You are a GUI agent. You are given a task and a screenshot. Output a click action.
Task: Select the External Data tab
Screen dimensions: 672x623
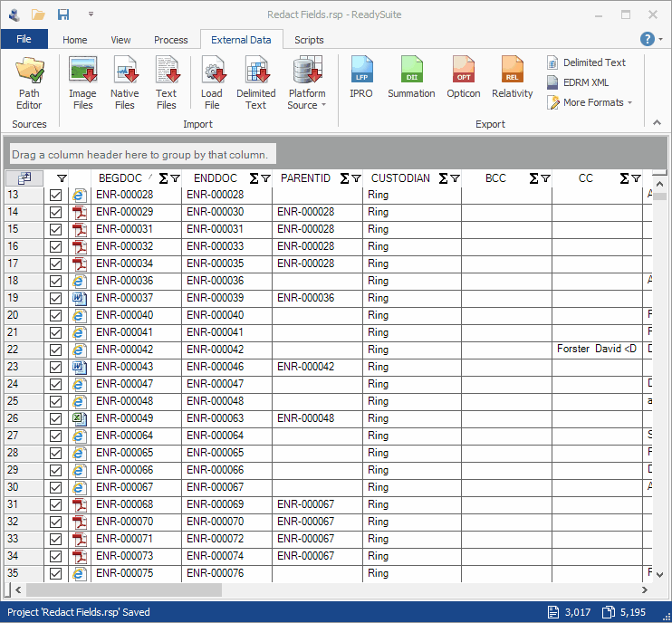(x=241, y=40)
